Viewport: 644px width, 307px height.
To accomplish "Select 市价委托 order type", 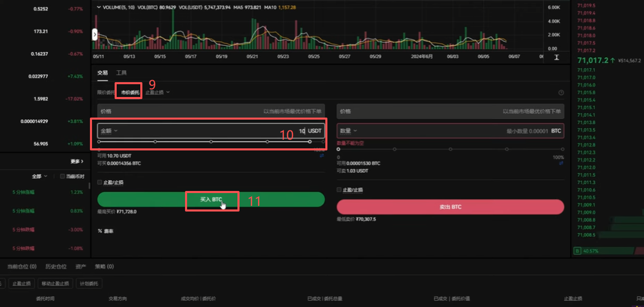I will click(x=130, y=92).
